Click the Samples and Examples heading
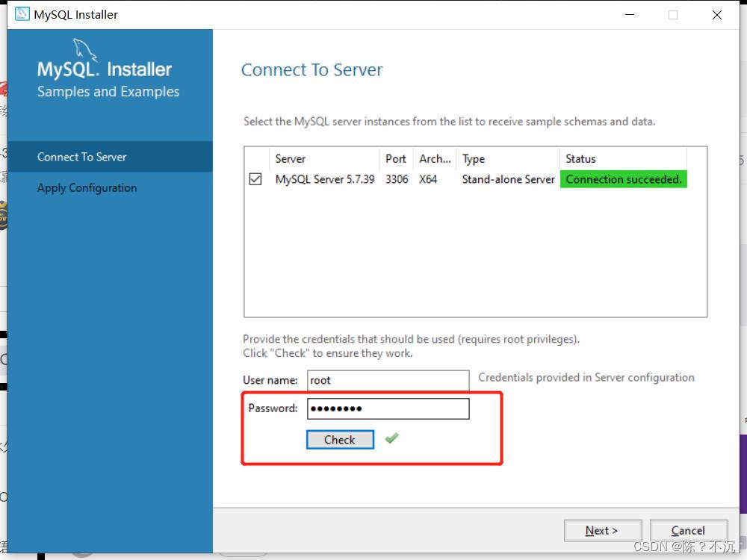747x560 pixels. (x=108, y=91)
